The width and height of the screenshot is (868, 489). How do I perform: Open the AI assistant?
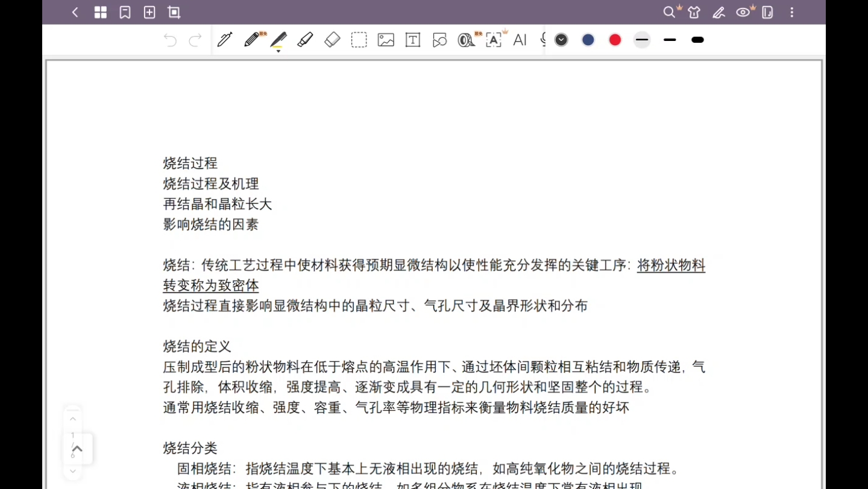point(520,40)
